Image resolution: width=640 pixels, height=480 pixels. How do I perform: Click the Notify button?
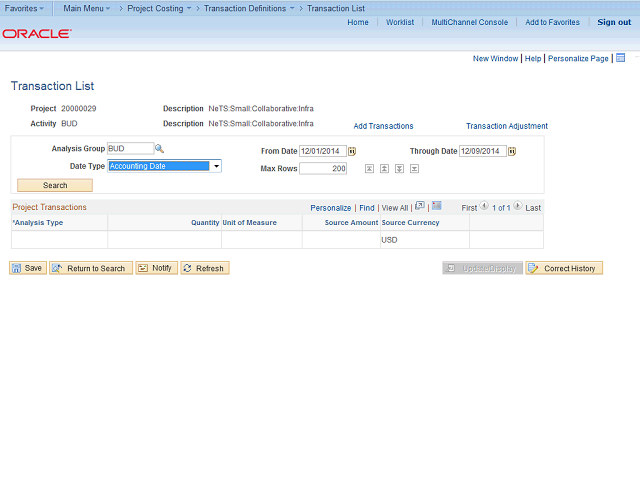[x=157, y=268]
